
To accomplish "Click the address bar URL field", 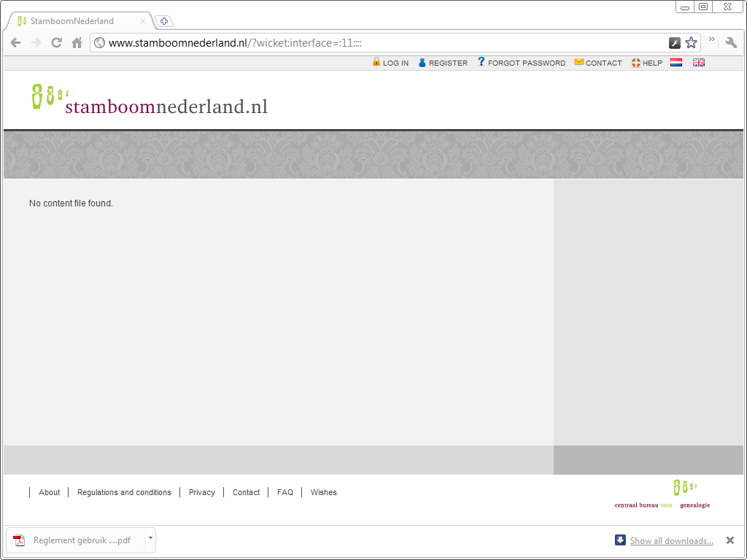I will pyautogui.click(x=381, y=43).
